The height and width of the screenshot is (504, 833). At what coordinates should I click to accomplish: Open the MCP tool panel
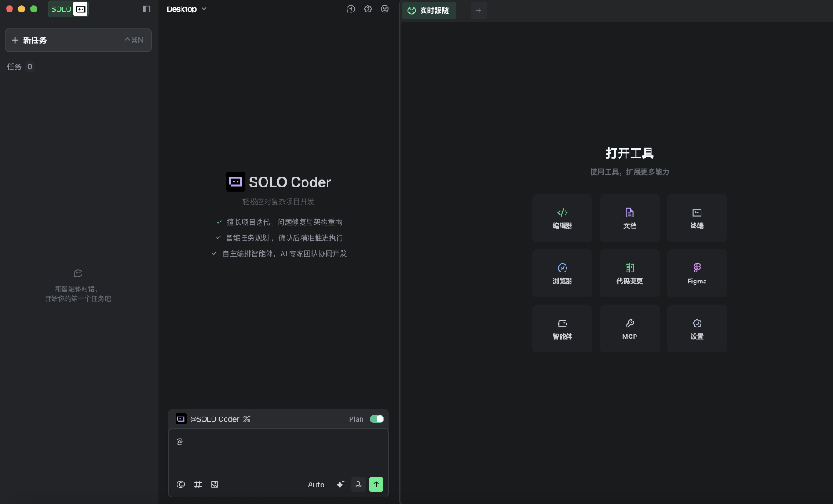(x=629, y=328)
